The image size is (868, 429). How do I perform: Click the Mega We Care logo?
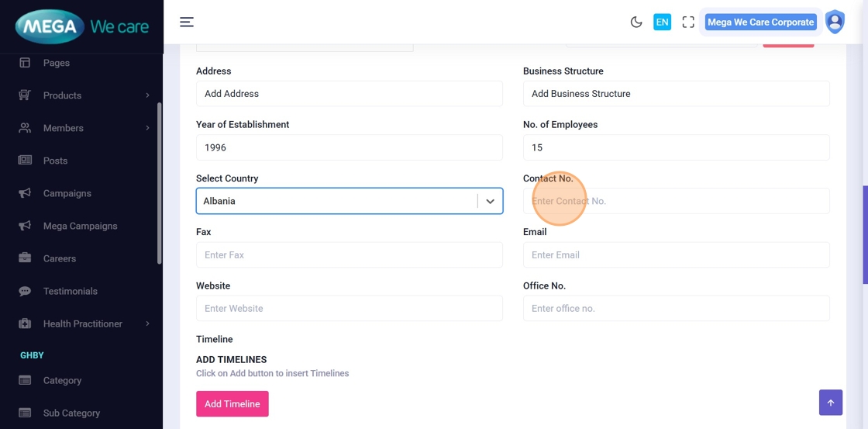[81, 27]
